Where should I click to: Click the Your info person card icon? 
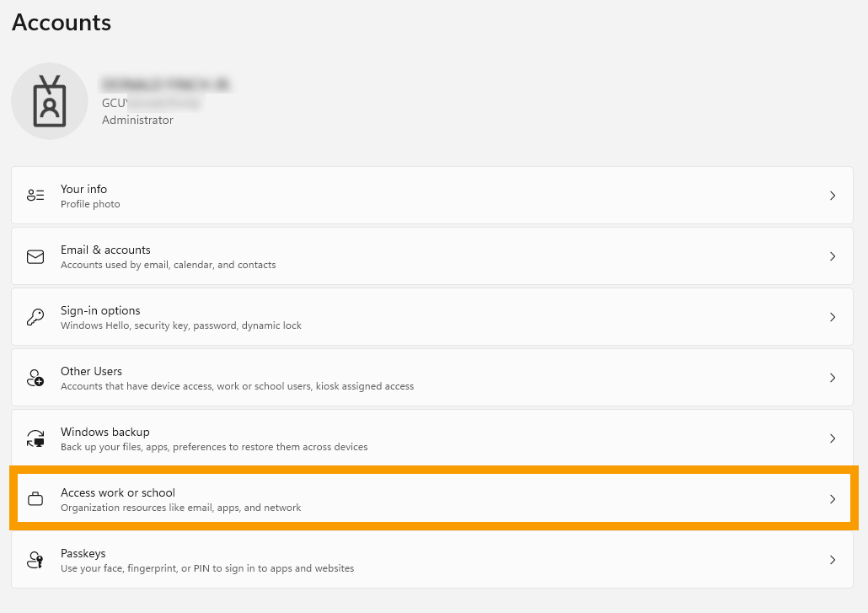tap(35, 196)
